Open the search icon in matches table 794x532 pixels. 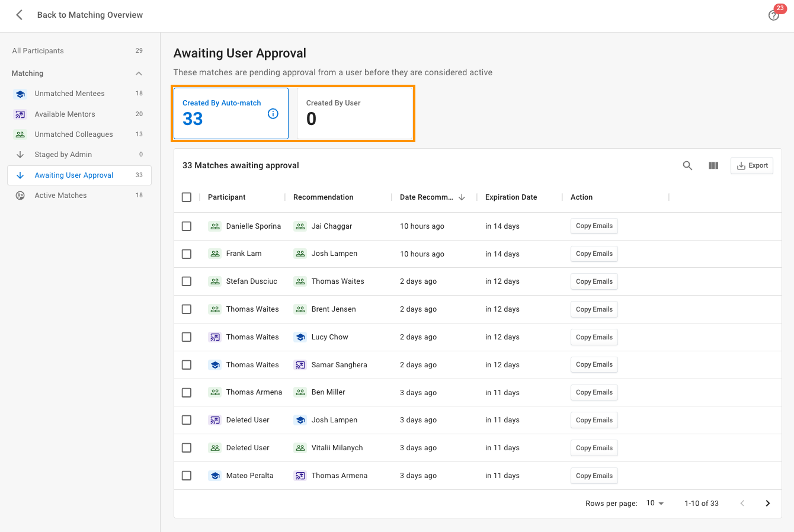(x=687, y=166)
